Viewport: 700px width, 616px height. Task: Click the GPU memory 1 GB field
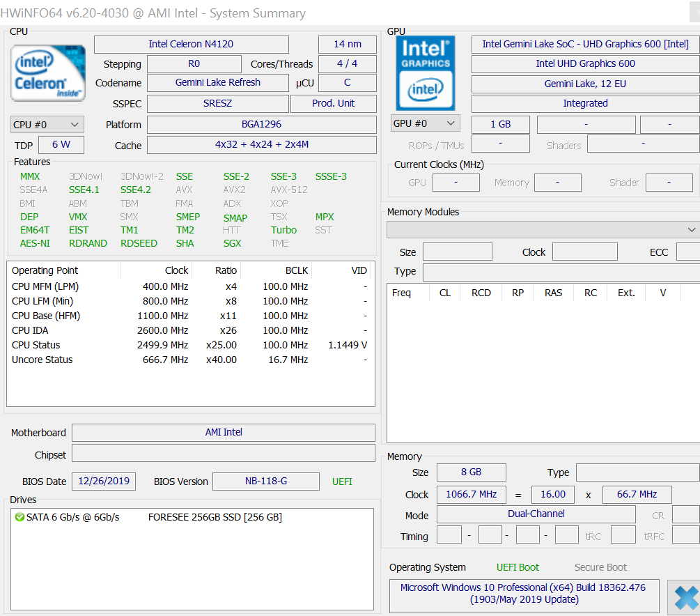coord(500,125)
